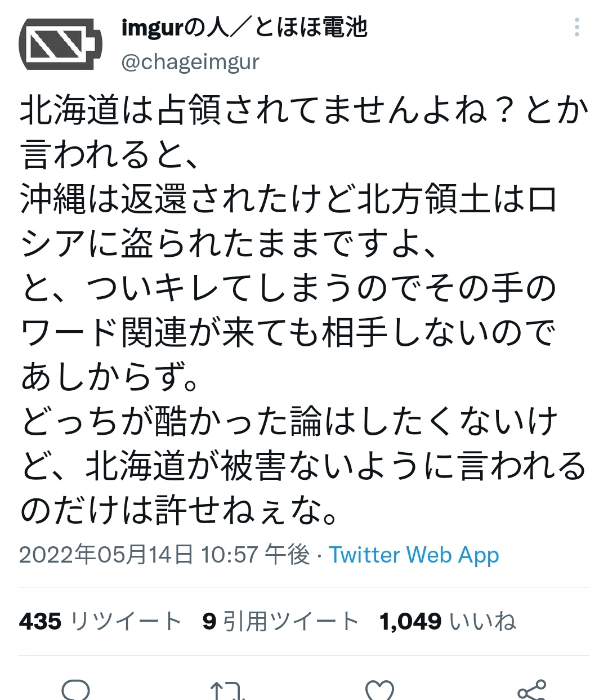Open display name imgurの人／とほほ電池

(x=244, y=28)
